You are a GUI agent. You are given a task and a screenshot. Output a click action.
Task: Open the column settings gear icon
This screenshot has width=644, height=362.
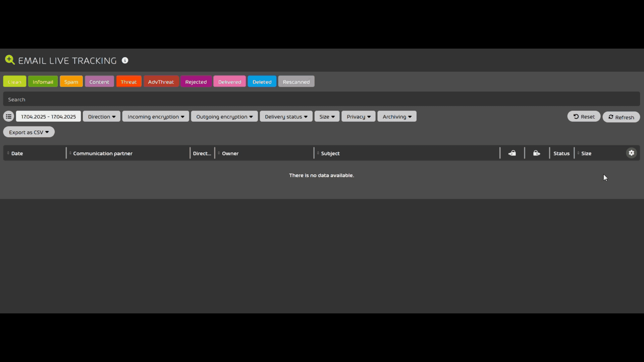(632, 153)
